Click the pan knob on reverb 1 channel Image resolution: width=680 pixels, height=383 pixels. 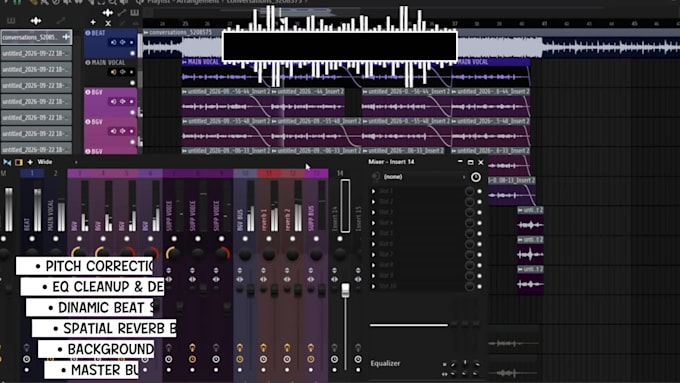click(x=269, y=255)
